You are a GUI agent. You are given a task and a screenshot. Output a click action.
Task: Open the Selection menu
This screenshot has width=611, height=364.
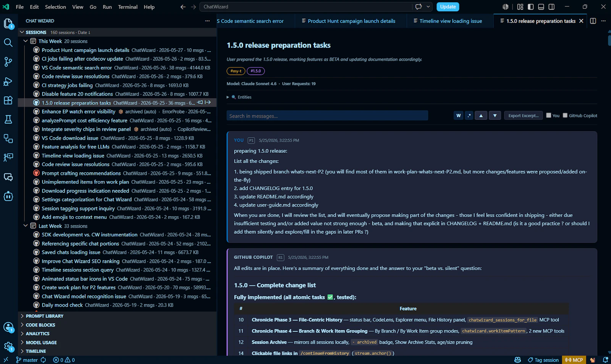click(55, 7)
